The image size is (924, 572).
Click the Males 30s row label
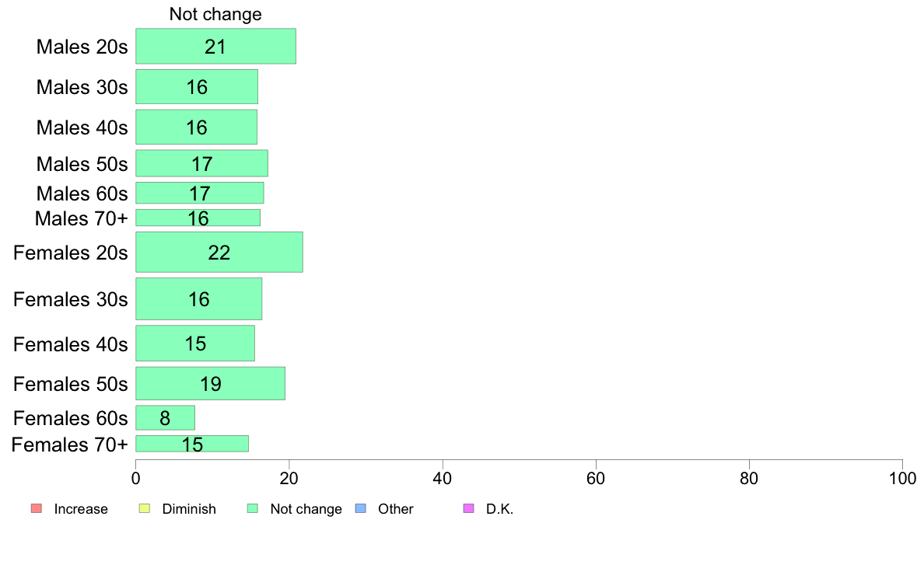[x=82, y=87]
